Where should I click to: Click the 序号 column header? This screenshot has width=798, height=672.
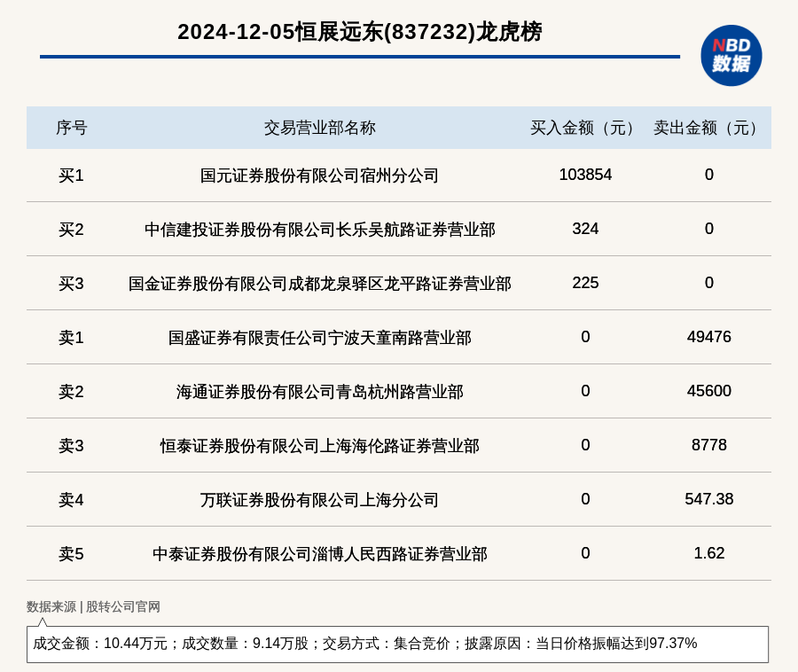point(71,128)
